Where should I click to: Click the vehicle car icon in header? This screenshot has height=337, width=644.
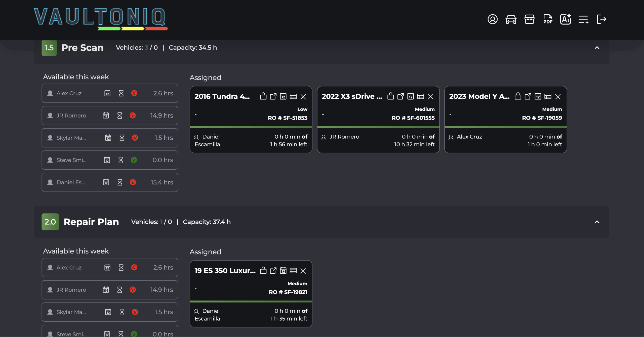[511, 19]
